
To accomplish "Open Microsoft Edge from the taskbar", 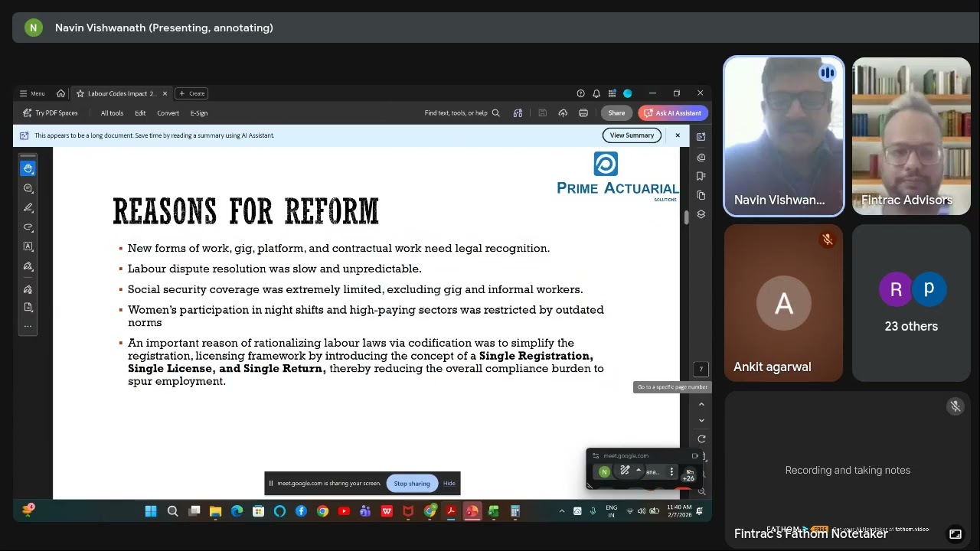I will [x=237, y=511].
